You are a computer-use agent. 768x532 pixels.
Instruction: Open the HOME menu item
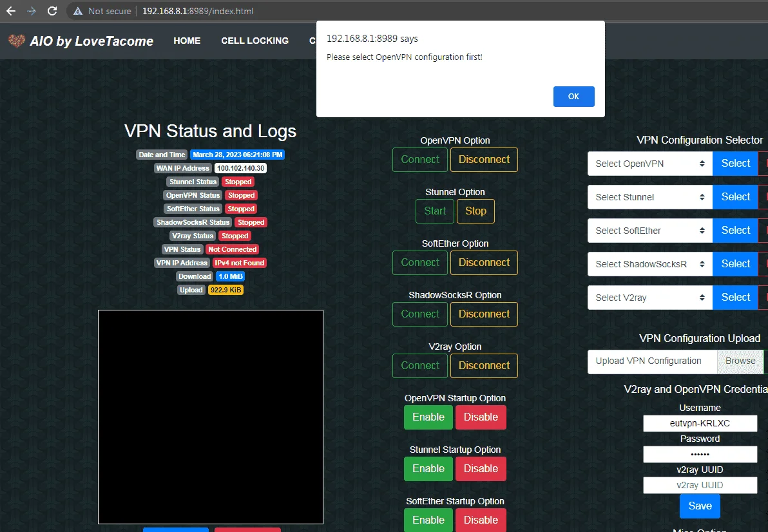click(x=187, y=41)
